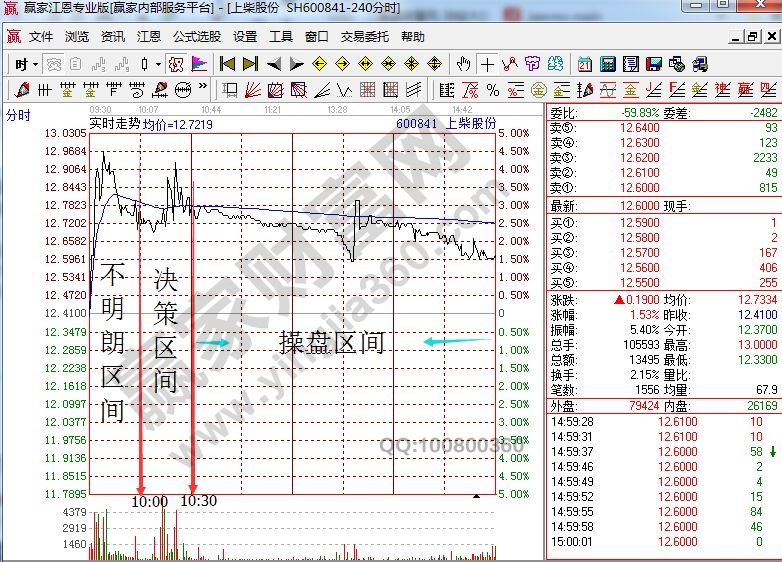Click the 分时 label above the chart
The image size is (782, 562).
tap(18, 115)
